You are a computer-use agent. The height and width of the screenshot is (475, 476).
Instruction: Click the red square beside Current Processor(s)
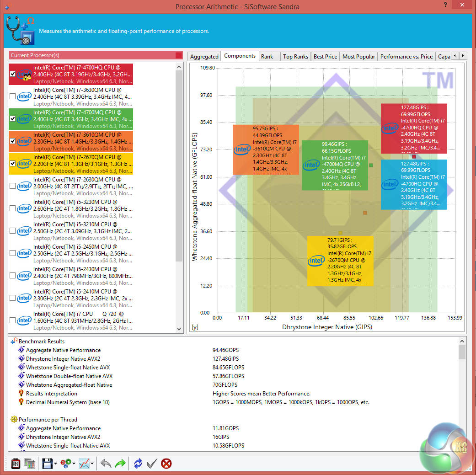point(179,55)
